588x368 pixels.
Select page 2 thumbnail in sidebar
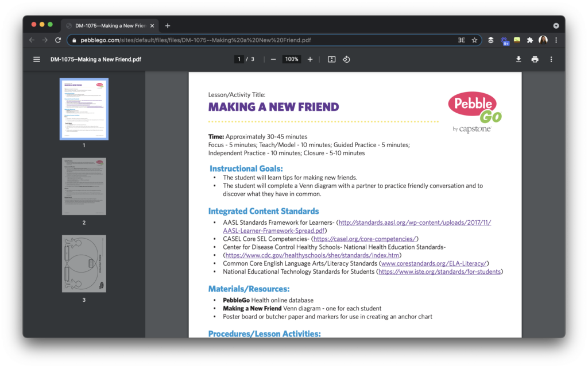84,186
